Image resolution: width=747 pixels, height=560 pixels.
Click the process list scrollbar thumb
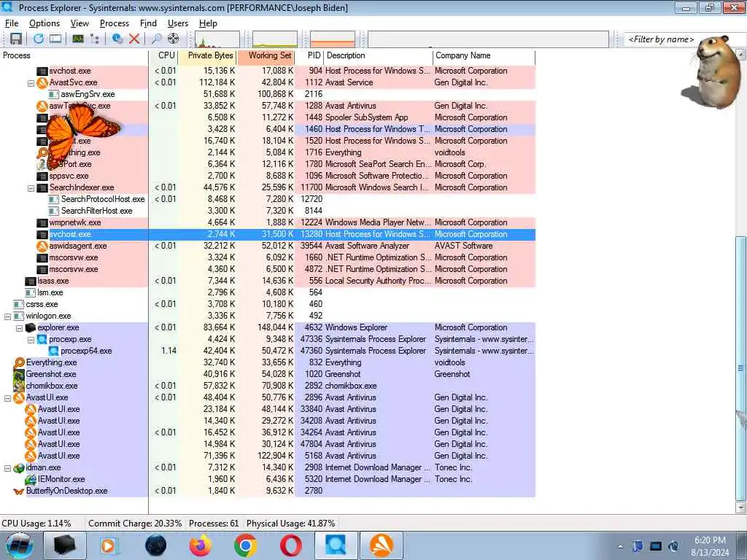[741, 367]
